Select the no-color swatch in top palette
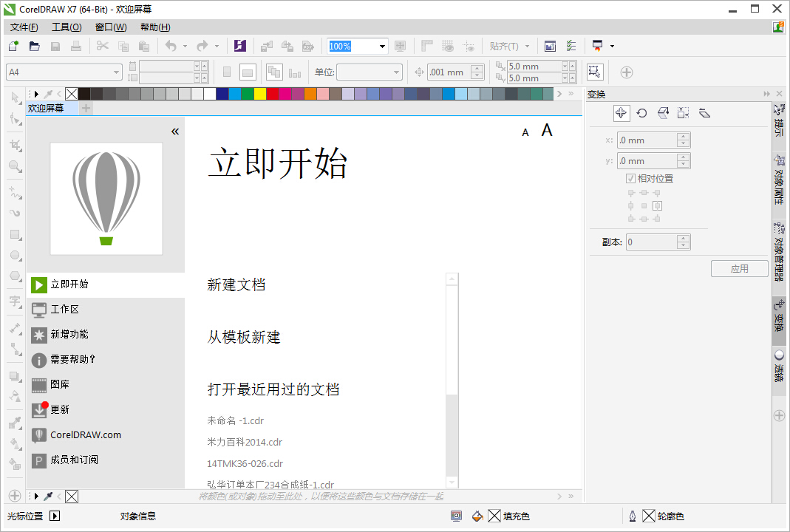The width and height of the screenshot is (790, 532). click(x=72, y=94)
